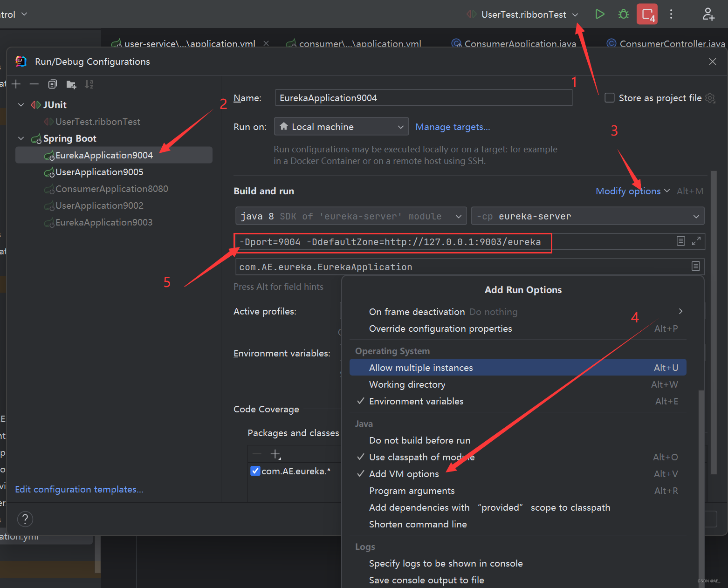Viewport: 728px width, 588px height.
Task: Switch to consumer application.yml tab
Action: click(x=354, y=43)
